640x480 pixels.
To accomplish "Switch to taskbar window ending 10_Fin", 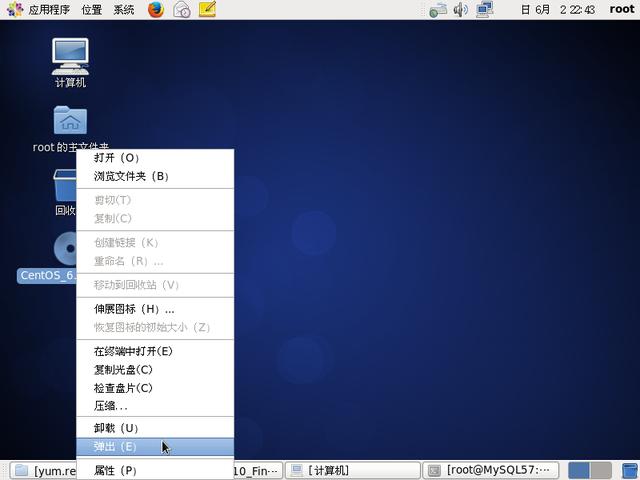I will [258, 471].
